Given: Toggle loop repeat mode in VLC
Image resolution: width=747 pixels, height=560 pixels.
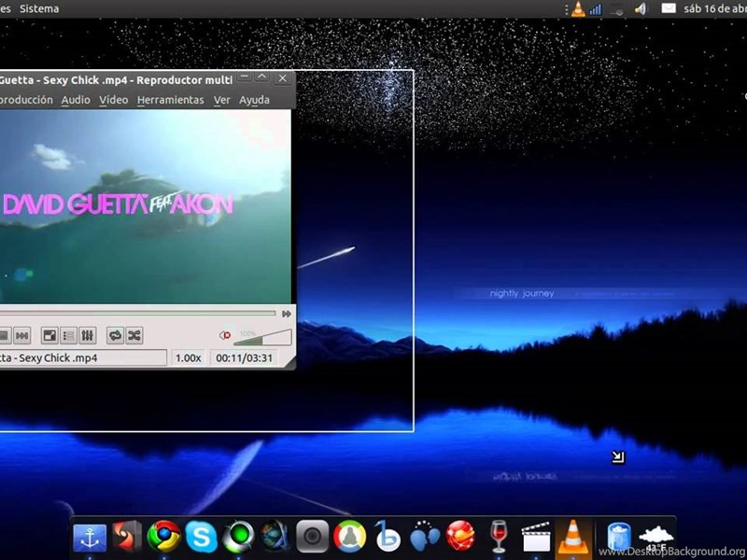Looking at the screenshot, I should [115, 336].
